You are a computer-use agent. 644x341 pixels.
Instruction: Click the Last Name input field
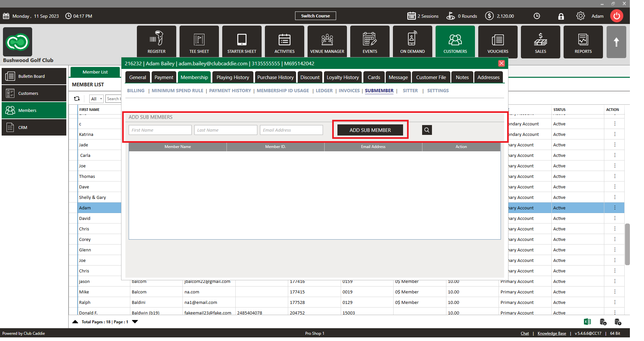click(226, 130)
